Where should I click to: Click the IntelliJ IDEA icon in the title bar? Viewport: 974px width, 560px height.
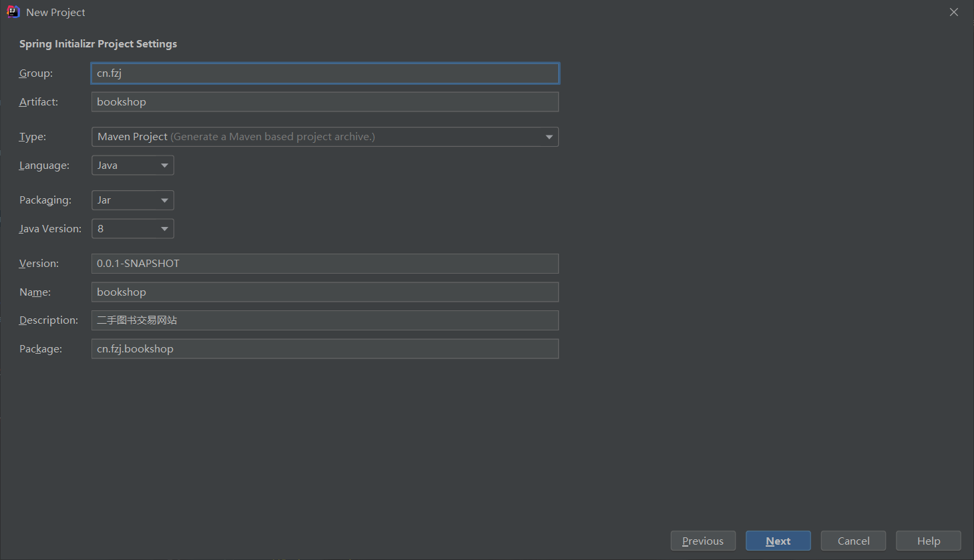[13, 12]
